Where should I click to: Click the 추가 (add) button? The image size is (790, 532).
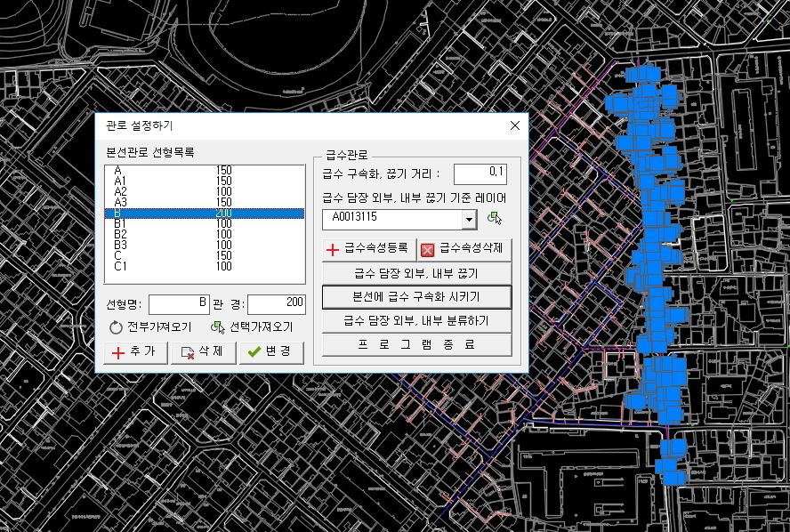(135, 352)
